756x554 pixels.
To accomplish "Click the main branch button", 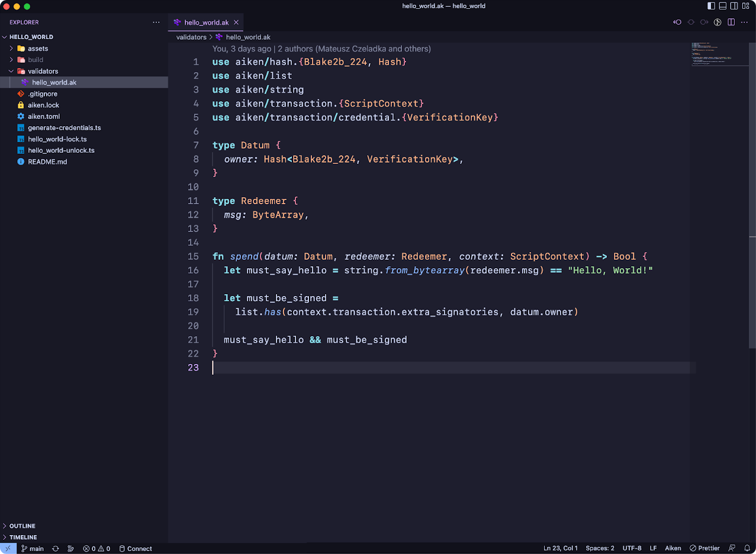I will point(33,549).
